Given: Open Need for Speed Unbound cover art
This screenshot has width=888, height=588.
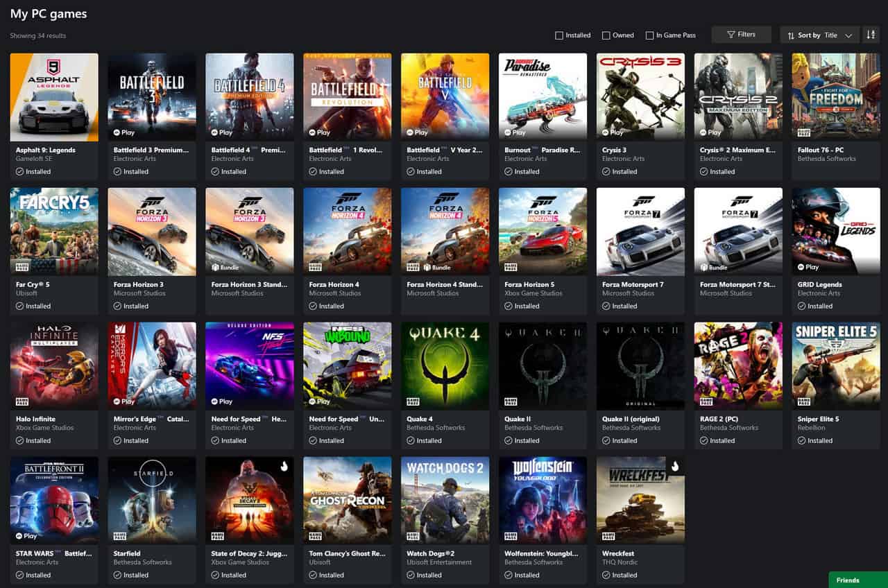Looking at the screenshot, I should pyautogui.click(x=348, y=366).
